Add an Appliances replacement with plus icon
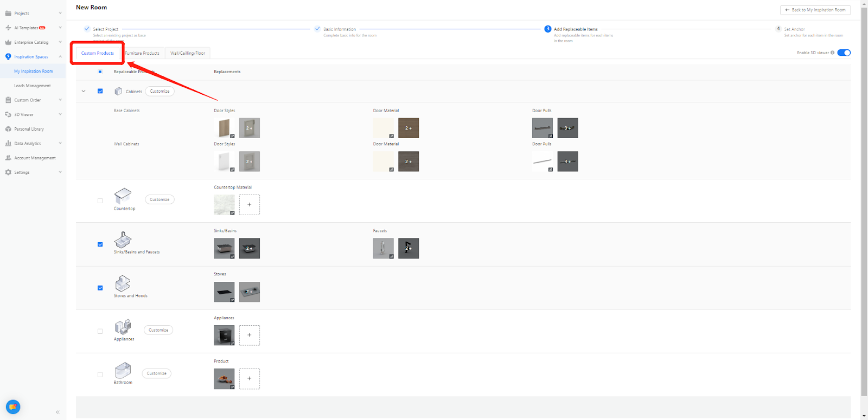The width and height of the screenshot is (868, 420). [249, 335]
